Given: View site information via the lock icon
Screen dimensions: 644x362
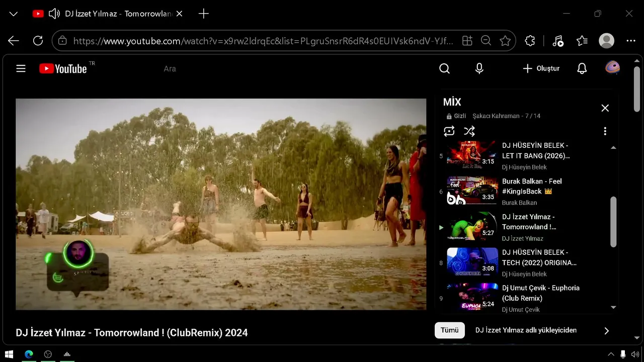Looking at the screenshot, I should 62,41.
